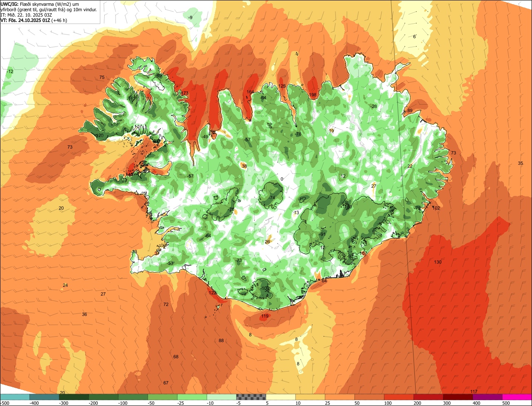The image size is (532, 406).
Task: Select the red-orange swatch between 100 and 200
Action: coord(399,397)
